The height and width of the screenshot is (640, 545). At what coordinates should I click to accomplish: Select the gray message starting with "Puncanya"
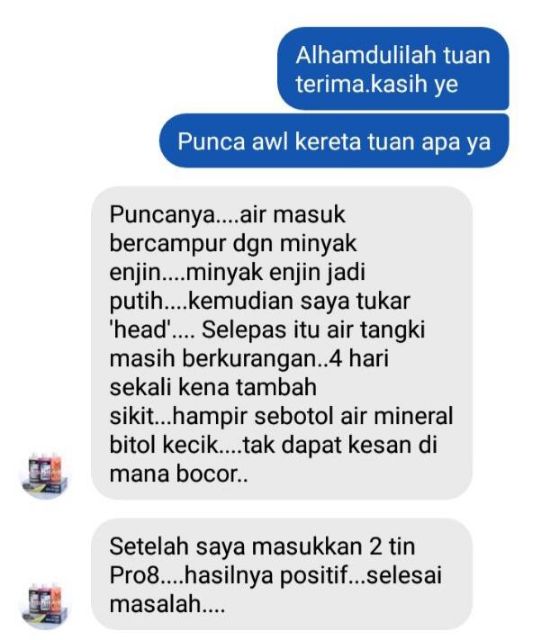(x=282, y=343)
